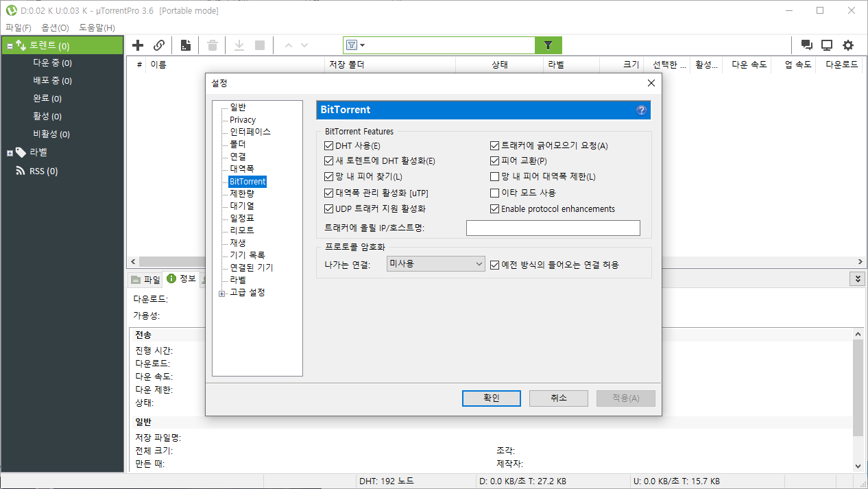Click the uTorrent logo in title bar

(x=11, y=10)
